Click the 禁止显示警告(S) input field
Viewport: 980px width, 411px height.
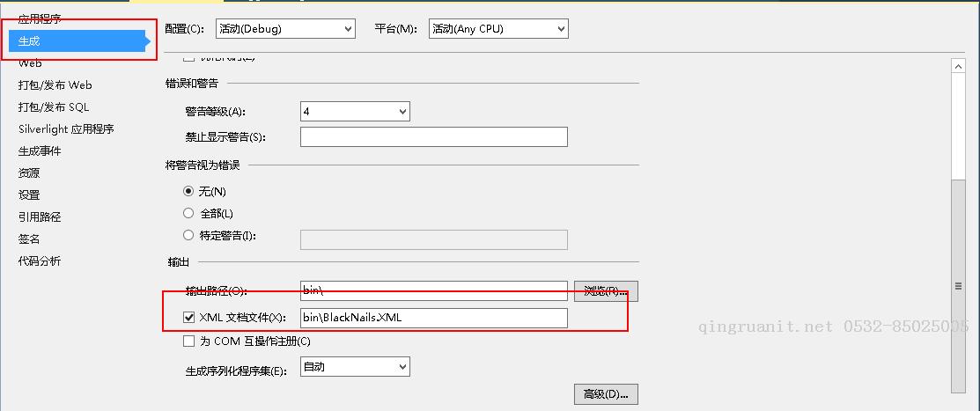[x=434, y=136]
